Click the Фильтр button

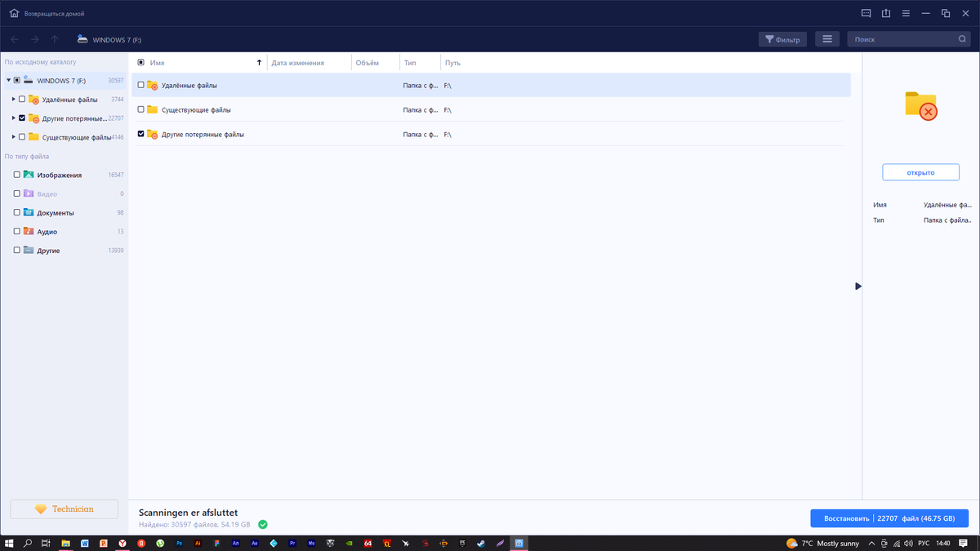(782, 39)
